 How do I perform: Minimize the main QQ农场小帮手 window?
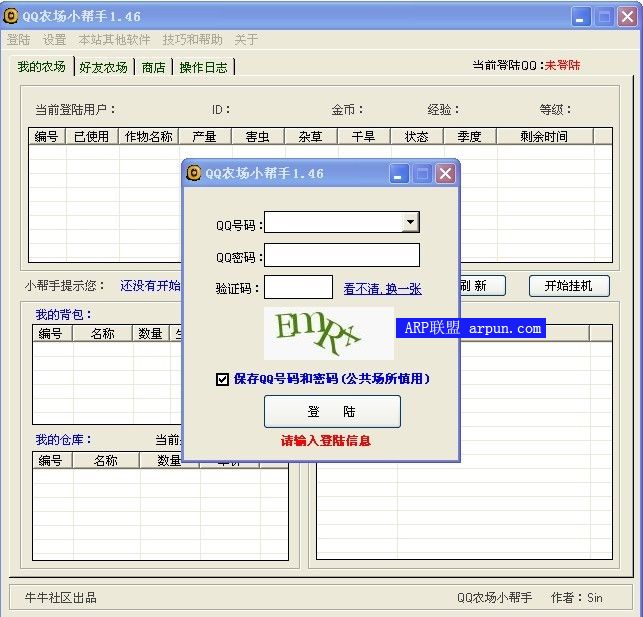pos(581,17)
